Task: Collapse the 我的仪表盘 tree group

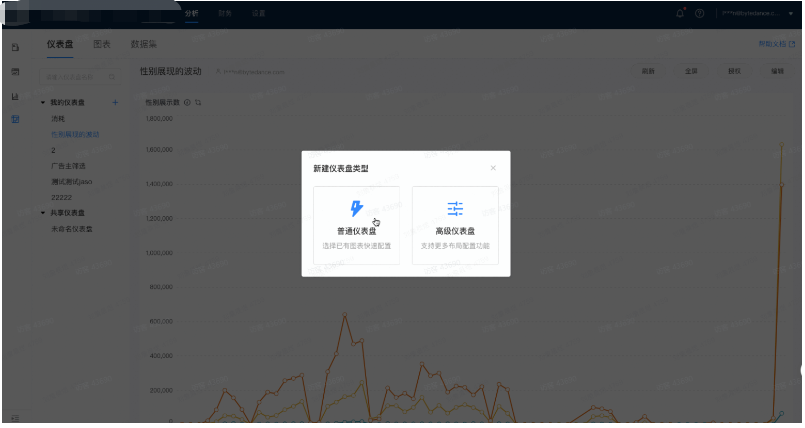Action: coord(43,103)
